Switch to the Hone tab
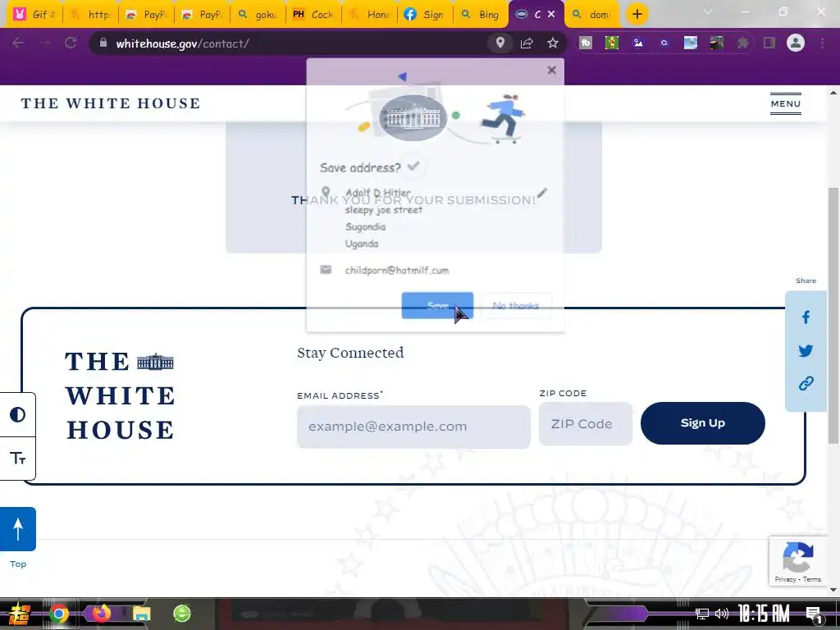Screen dimensions: 840x630 pyautogui.click(x=369, y=15)
